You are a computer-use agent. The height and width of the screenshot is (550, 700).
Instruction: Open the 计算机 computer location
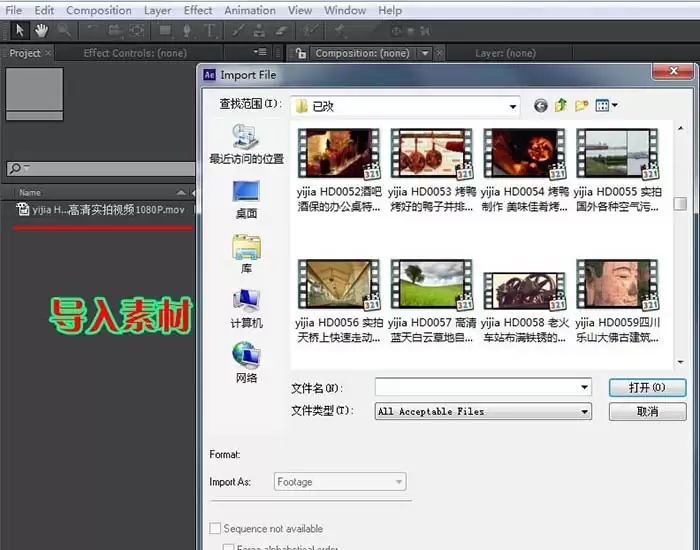(246, 309)
